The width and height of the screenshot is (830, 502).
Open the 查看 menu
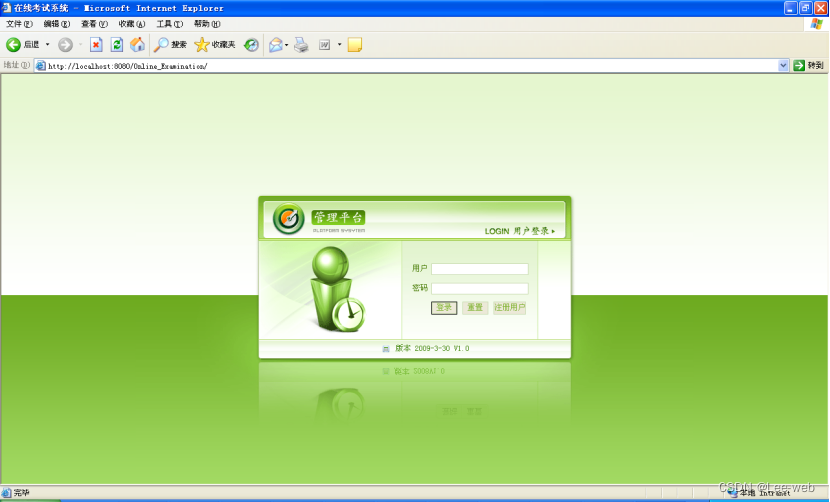(x=94, y=24)
